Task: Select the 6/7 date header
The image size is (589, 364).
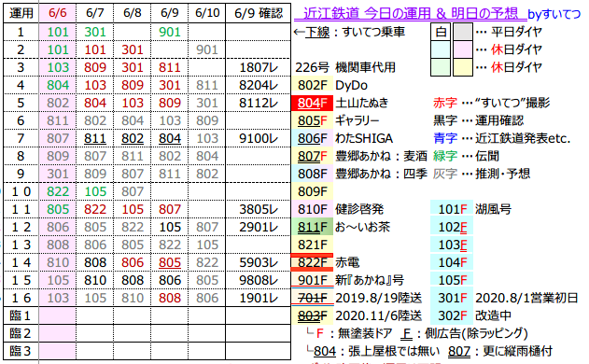Action: tap(94, 13)
